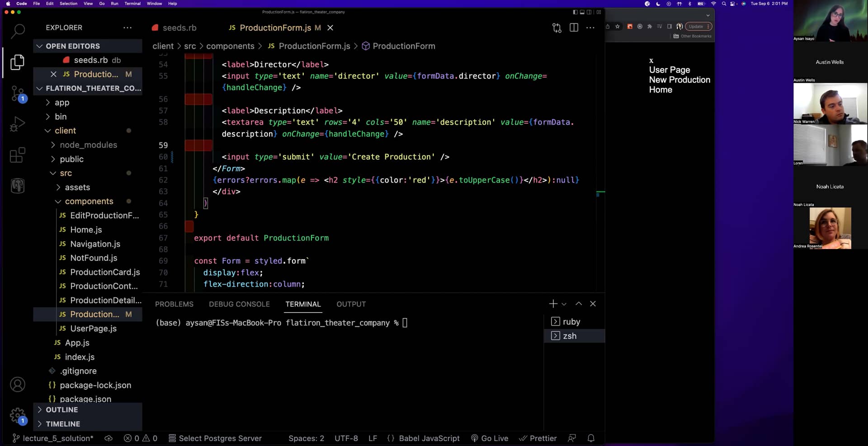Image resolution: width=868 pixels, height=446 pixels.
Task: Open the Manage settings gear
Action: tap(18, 415)
